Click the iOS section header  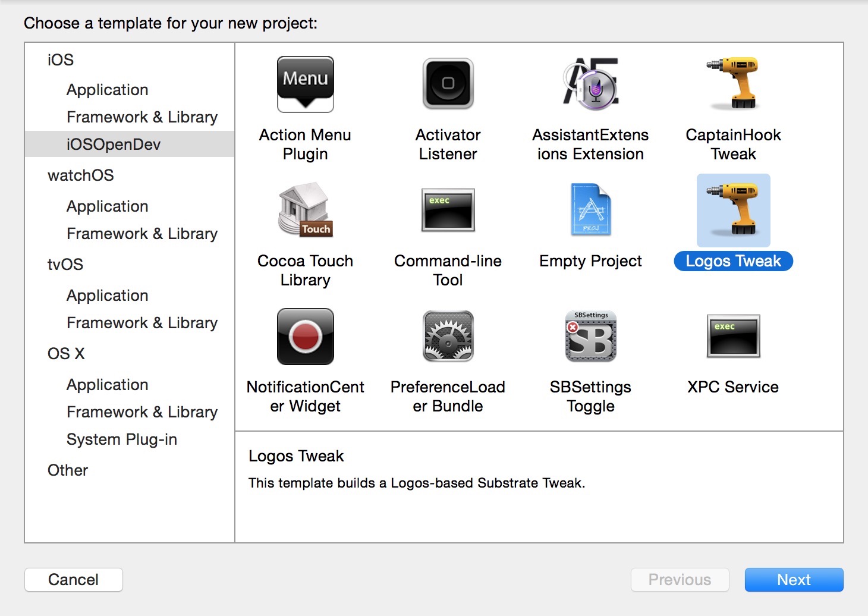click(61, 60)
